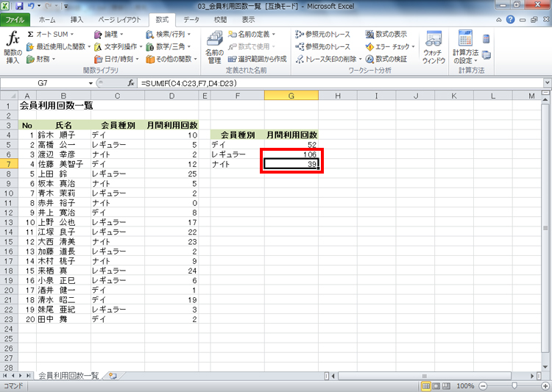Expand the Undo history dropdown arrow
The image size is (552, 392).
click(x=39, y=6)
